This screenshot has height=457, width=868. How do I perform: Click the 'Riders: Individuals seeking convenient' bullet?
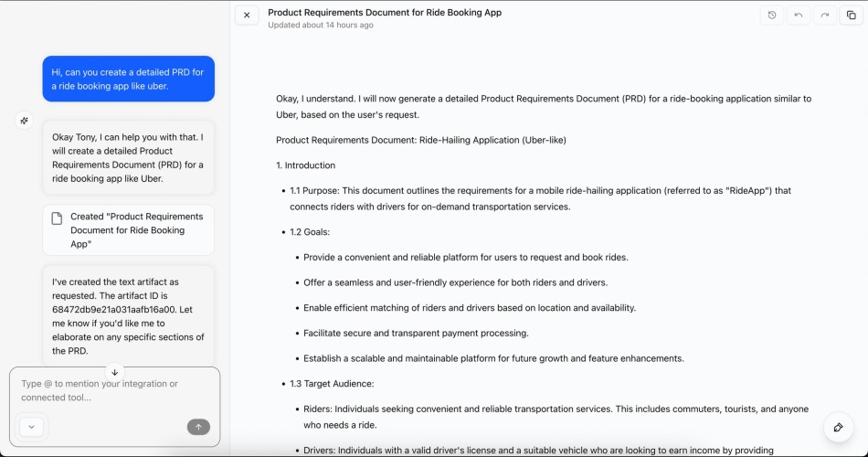pyautogui.click(x=556, y=417)
